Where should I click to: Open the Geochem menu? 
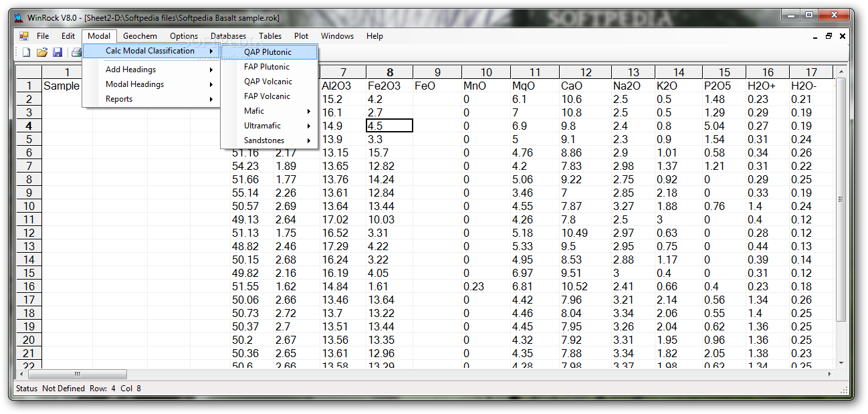[140, 36]
